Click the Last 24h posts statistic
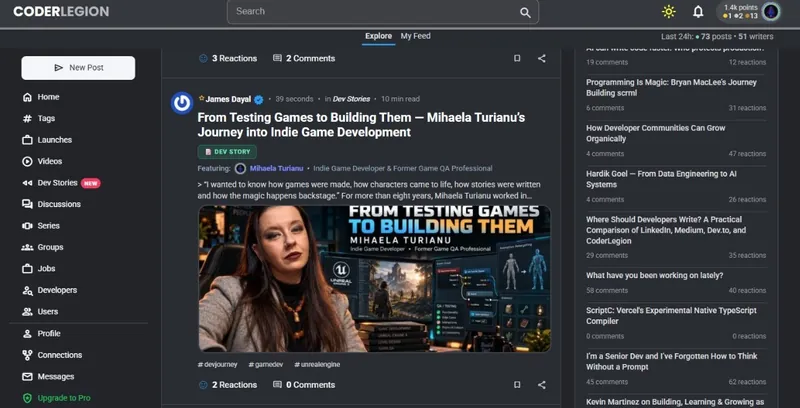The height and width of the screenshot is (408, 800). click(717, 37)
